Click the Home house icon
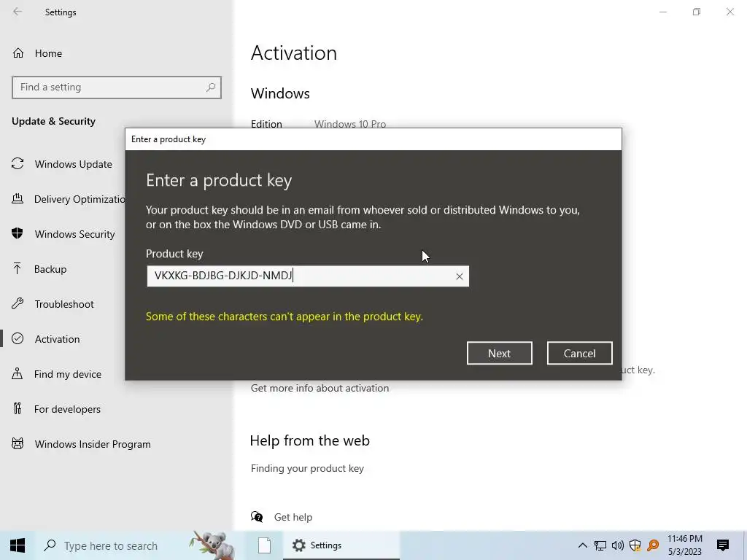The width and height of the screenshot is (747, 560). 18,53
